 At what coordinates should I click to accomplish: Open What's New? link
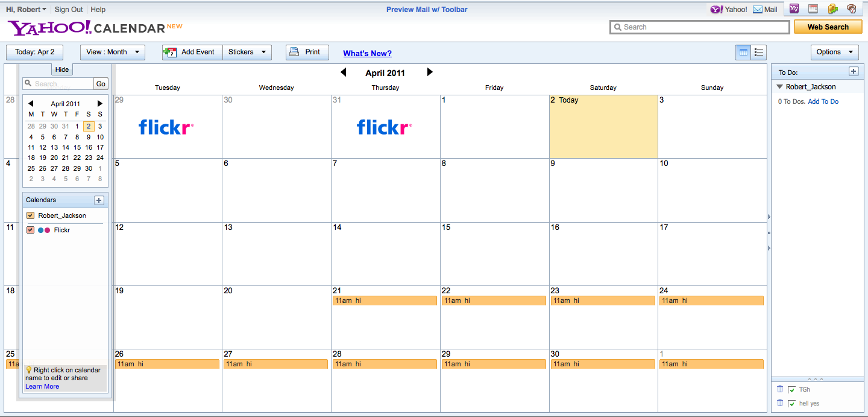(367, 53)
